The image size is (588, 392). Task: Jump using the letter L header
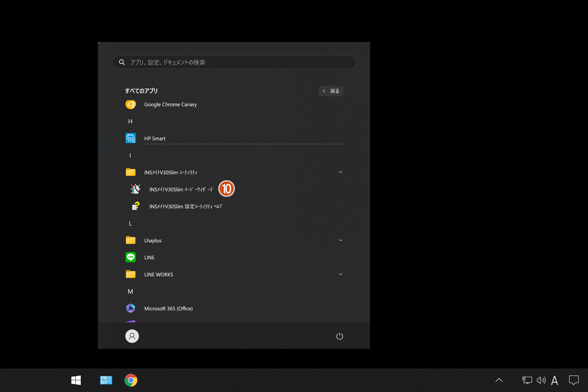(x=130, y=223)
